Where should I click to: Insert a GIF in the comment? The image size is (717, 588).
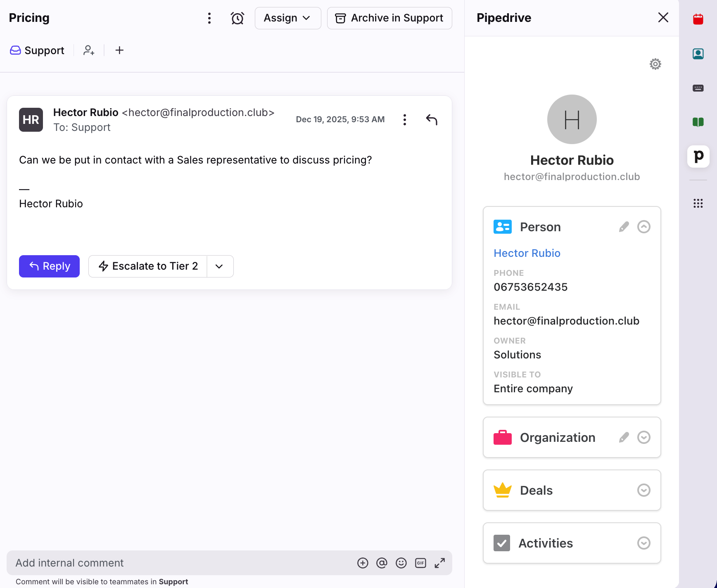[420, 563]
